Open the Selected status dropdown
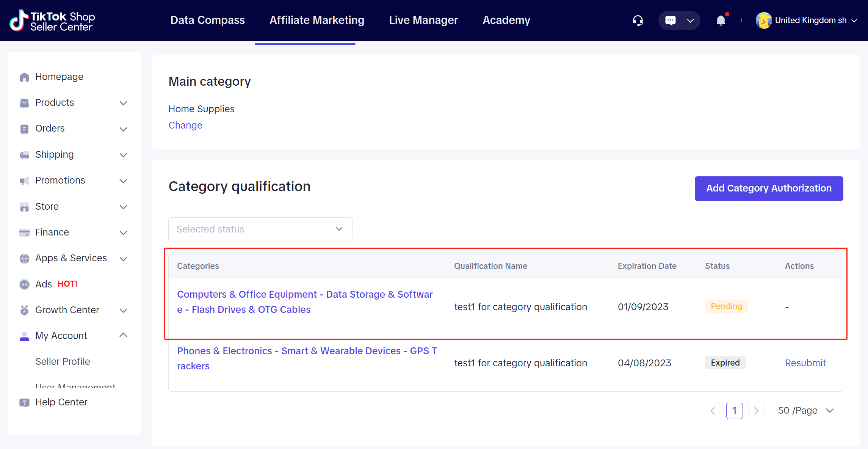 point(260,229)
